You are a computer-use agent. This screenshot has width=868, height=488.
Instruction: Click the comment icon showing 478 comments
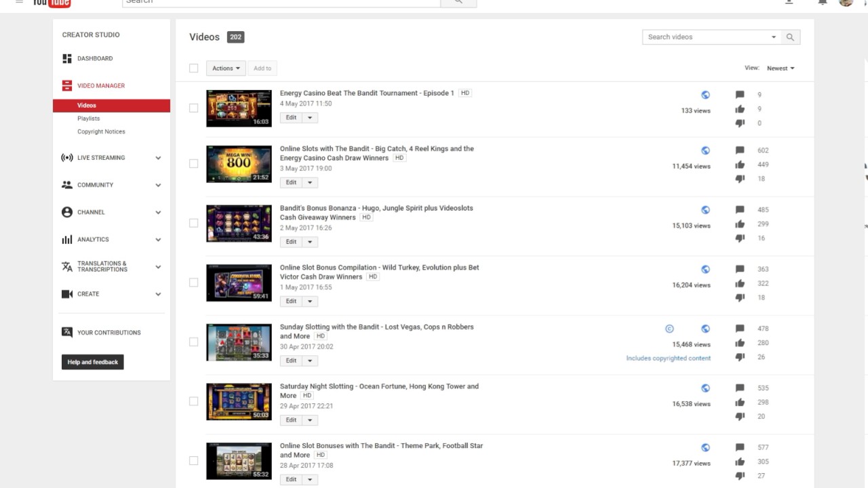coord(740,329)
